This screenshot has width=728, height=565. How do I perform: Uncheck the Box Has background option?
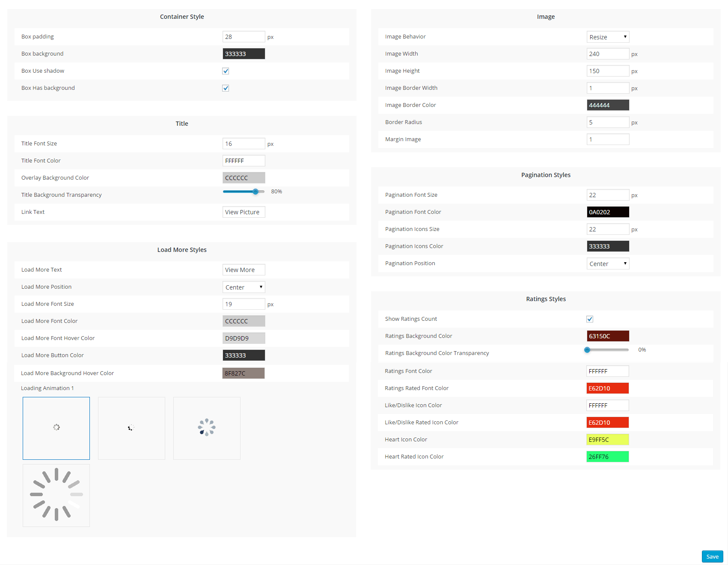[x=226, y=88]
